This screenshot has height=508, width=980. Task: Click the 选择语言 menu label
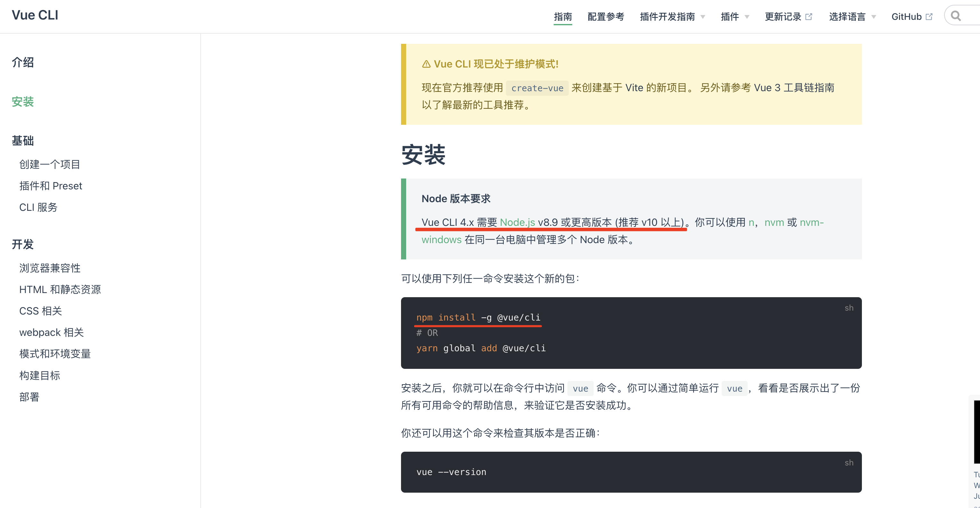847,17
